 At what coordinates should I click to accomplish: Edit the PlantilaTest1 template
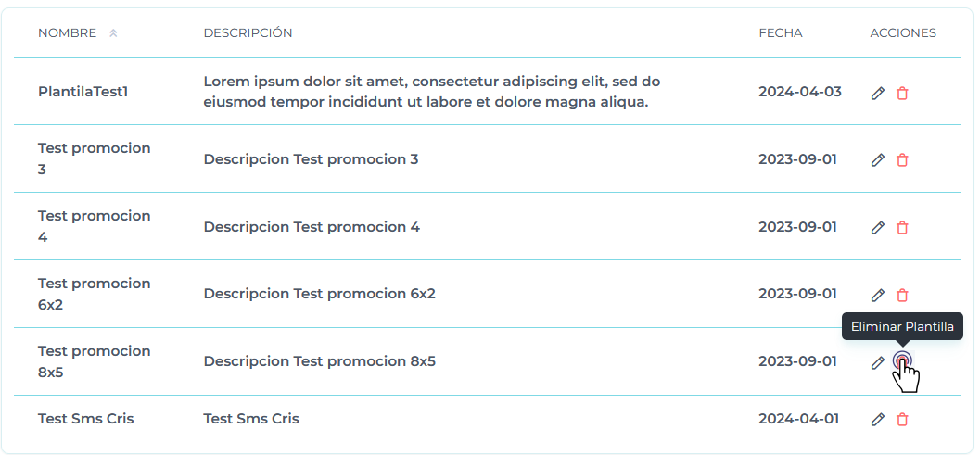click(878, 93)
